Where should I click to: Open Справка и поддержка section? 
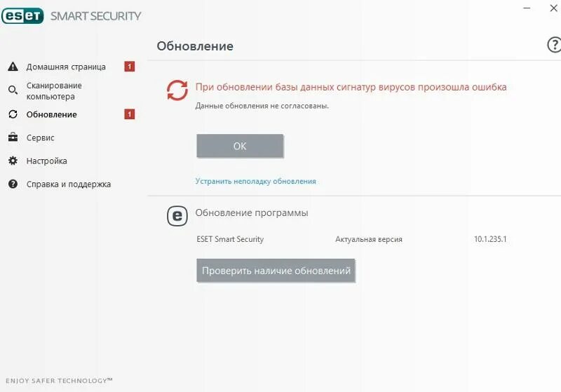pyautogui.click(x=69, y=184)
